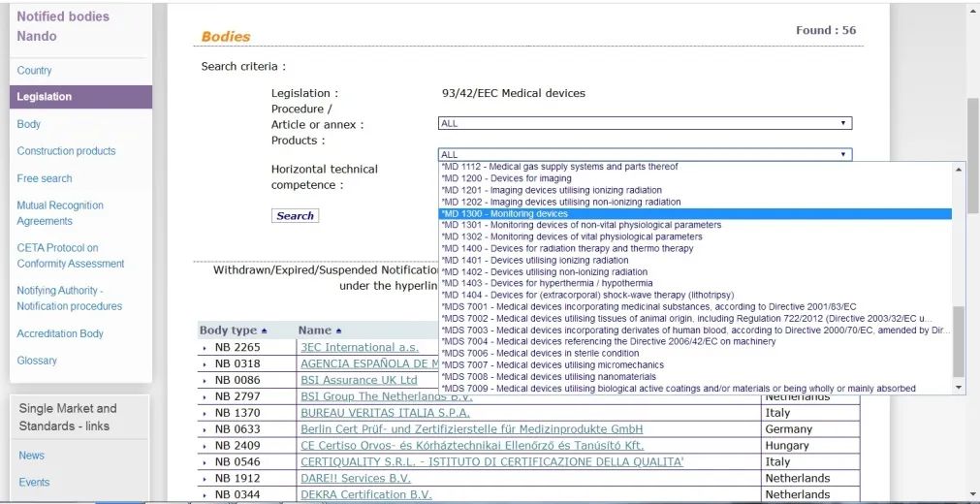This screenshot has height=504, width=980.
Task: Click dropdown list scroll-up arrow
Action: pyautogui.click(x=960, y=169)
